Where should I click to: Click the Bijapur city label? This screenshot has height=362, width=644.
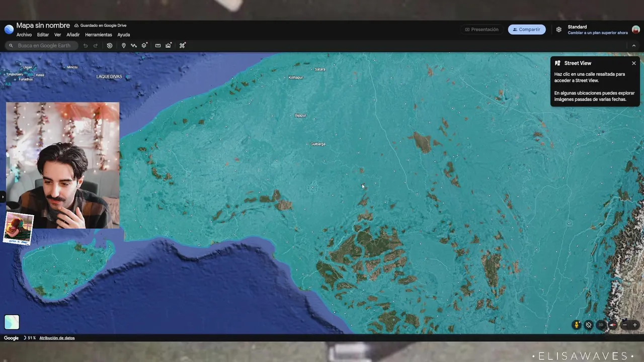(300, 116)
